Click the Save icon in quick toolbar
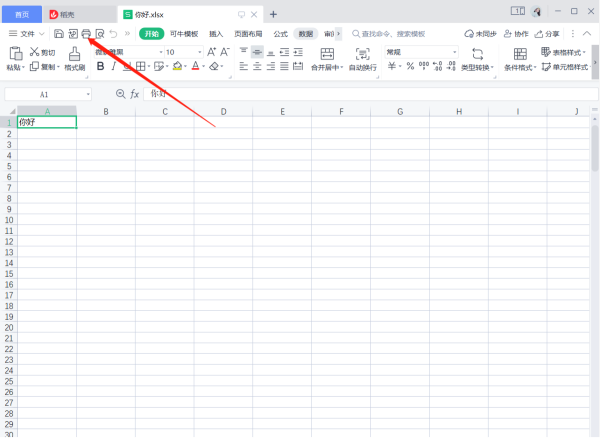The width and height of the screenshot is (600, 438). (59, 34)
